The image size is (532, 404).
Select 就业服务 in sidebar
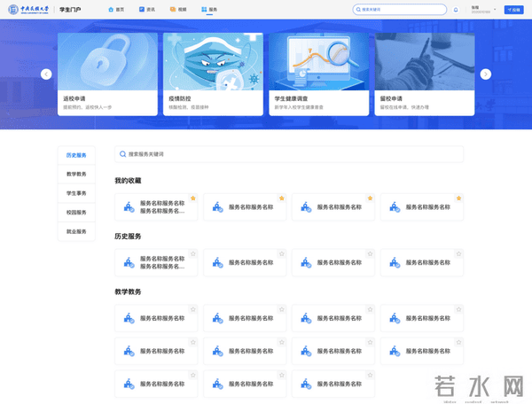76,231
